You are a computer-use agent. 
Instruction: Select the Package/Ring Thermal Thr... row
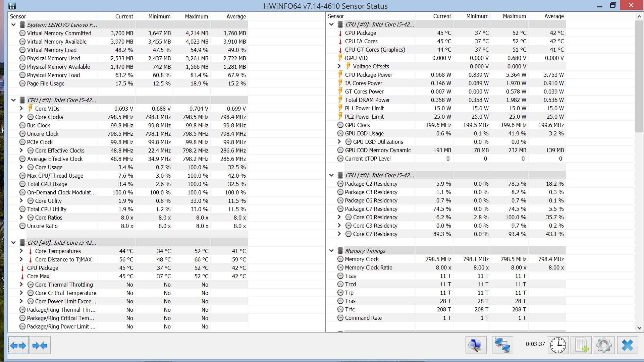[128, 310]
